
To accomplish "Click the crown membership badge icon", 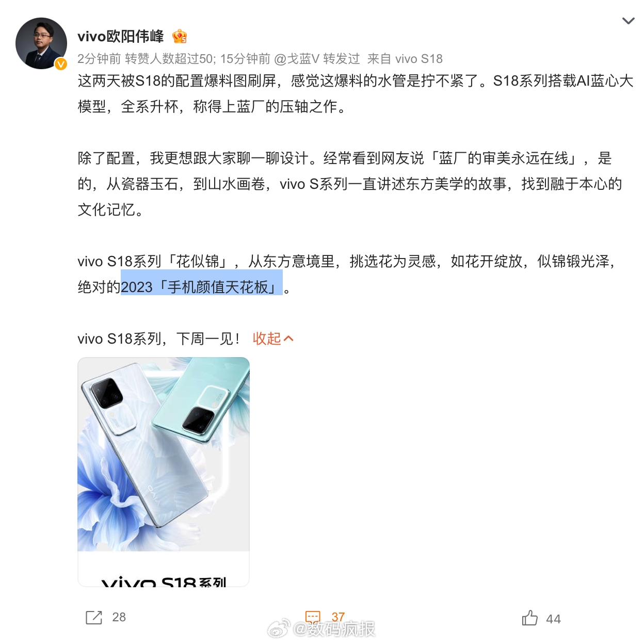I will 180,37.
